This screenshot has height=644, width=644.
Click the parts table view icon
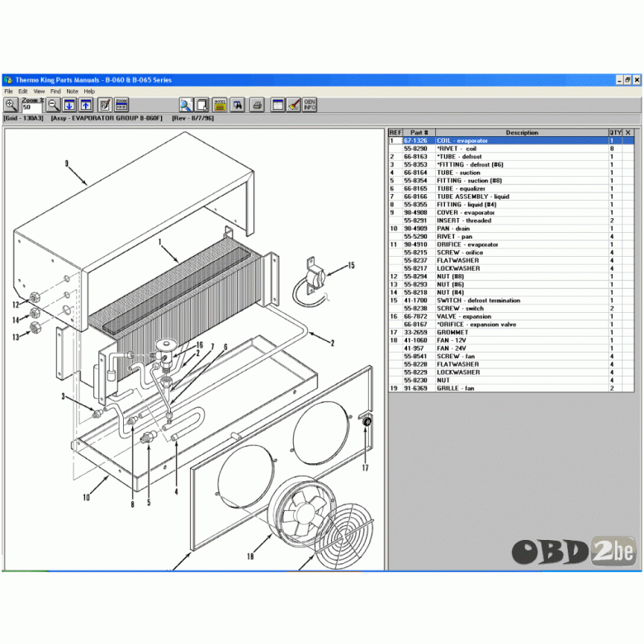point(277,105)
